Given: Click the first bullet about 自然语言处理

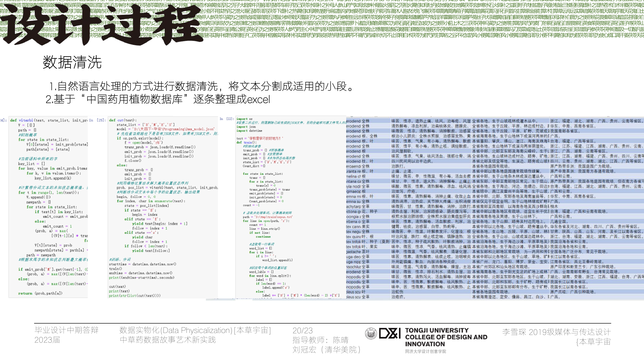Looking at the screenshot, I should [202, 86].
